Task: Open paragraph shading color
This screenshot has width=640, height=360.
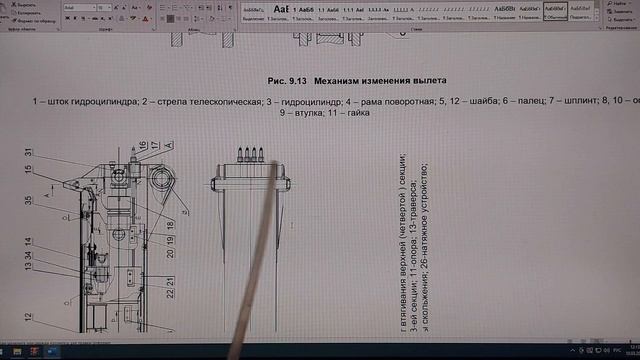Action: [212, 19]
